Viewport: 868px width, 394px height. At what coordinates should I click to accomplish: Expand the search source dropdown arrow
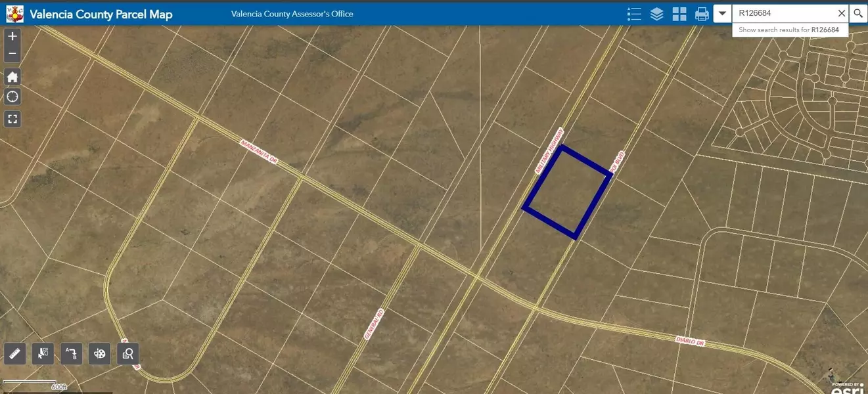pyautogui.click(x=723, y=13)
